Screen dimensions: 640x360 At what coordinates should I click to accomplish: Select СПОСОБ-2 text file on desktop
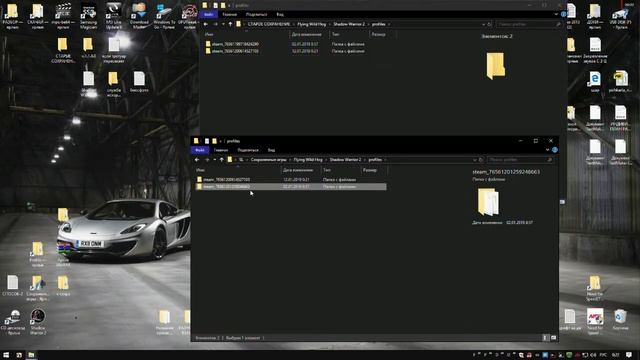coord(13,285)
